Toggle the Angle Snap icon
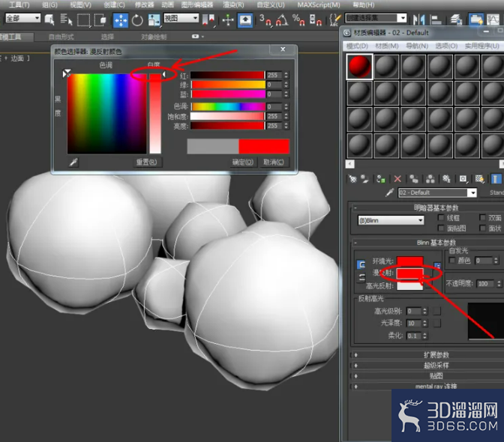 tap(282, 20)
